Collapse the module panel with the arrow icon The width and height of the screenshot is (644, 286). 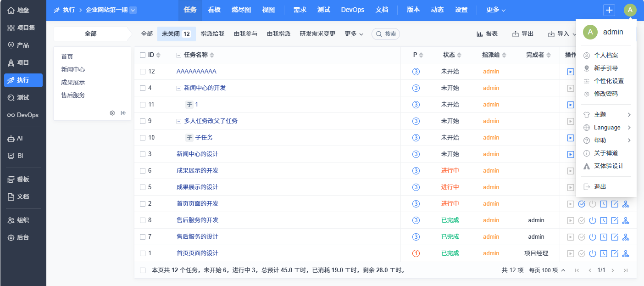(x=123, y=113)
